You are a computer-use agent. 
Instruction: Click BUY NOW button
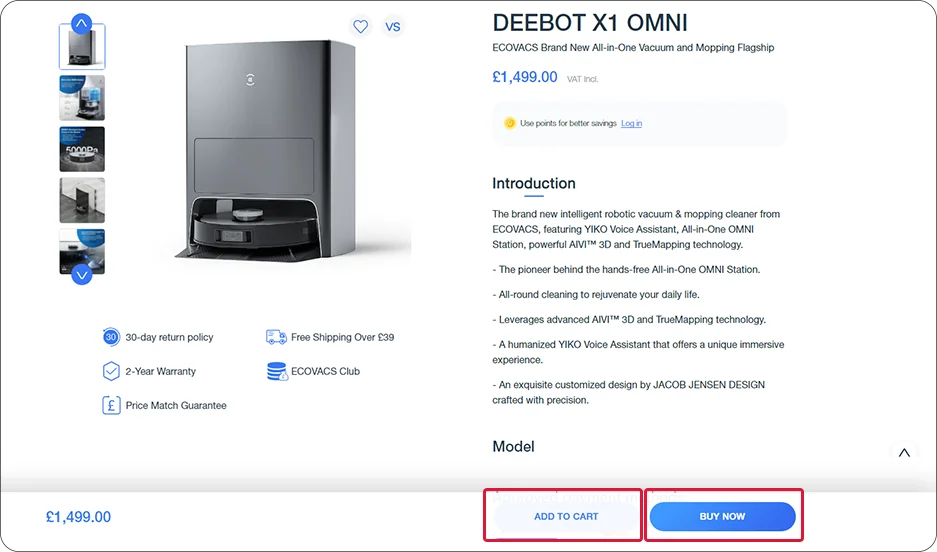point(722,516)
